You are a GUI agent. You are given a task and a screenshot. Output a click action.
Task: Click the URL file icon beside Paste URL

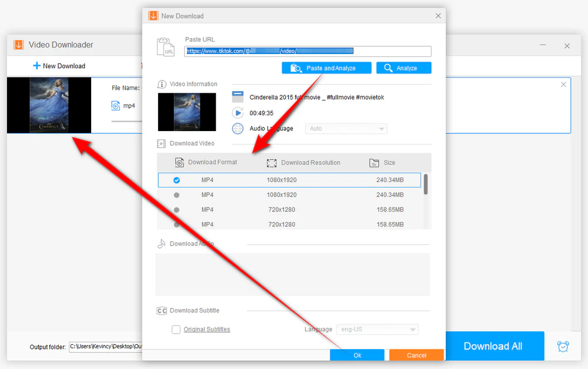[x=165, y=47]
